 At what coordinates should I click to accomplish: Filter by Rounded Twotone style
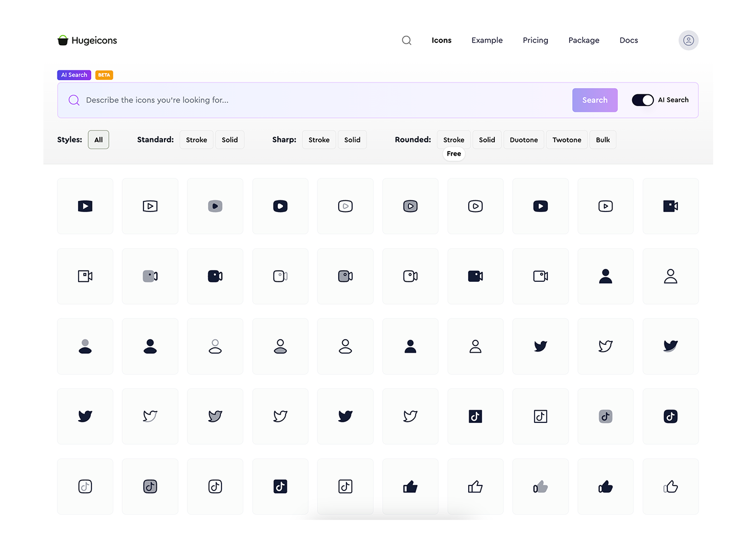[567, 139]
